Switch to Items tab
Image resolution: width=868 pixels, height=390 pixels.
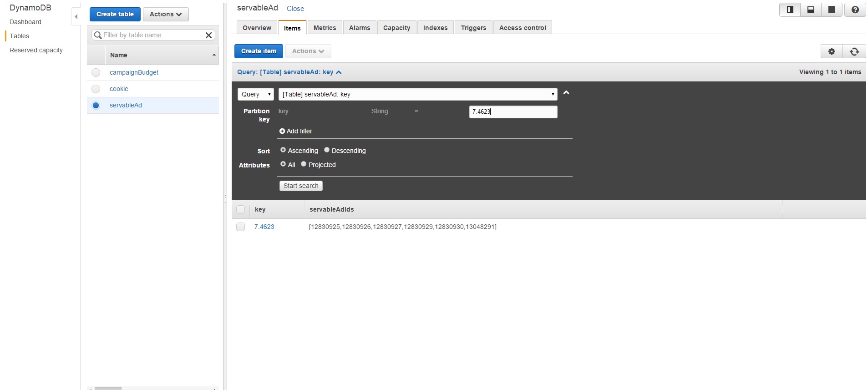pyautogui.click(x=292, y=28)
